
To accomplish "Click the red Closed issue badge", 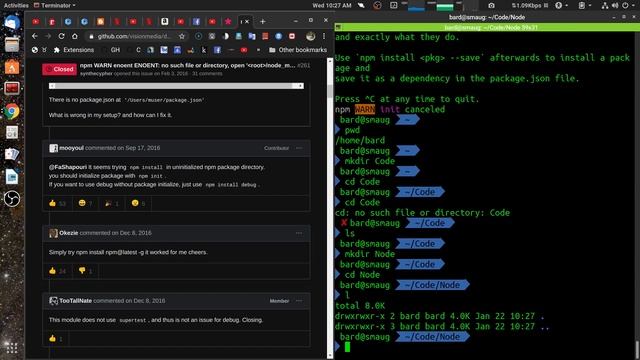I will (60, 69).
